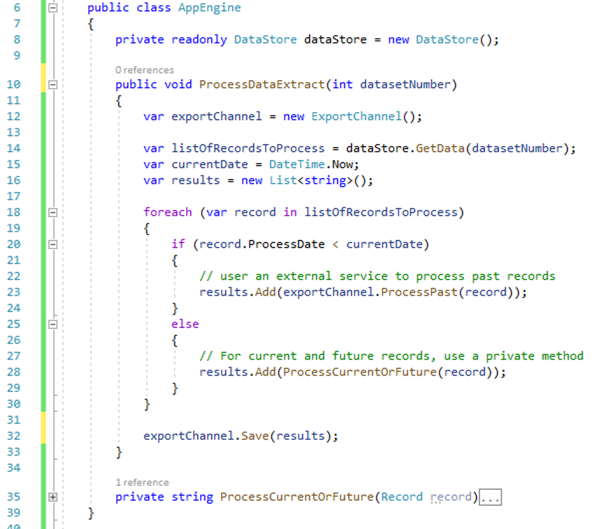Click the Record parameter type on line 35

(x=402, y=497)
